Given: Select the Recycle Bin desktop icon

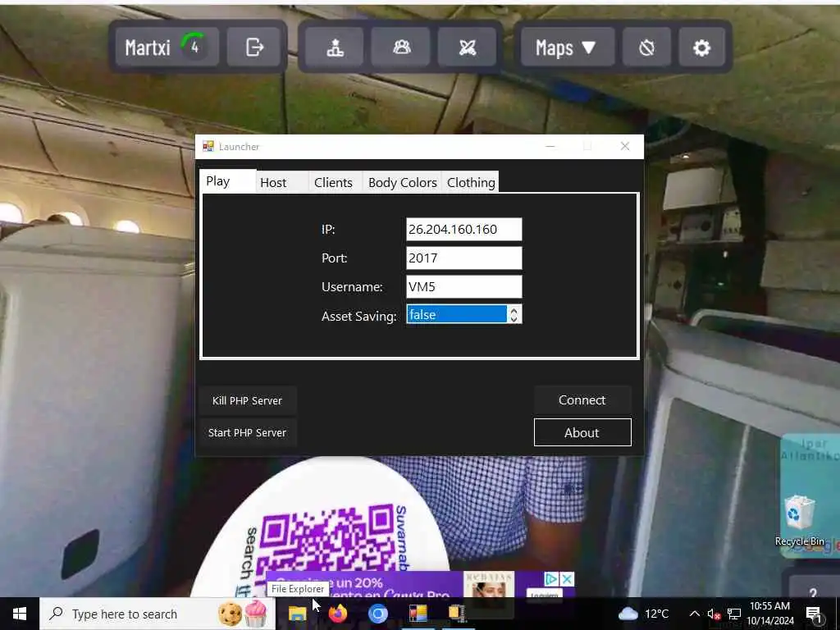Looking at the screenshot, I should pos(799,521).
